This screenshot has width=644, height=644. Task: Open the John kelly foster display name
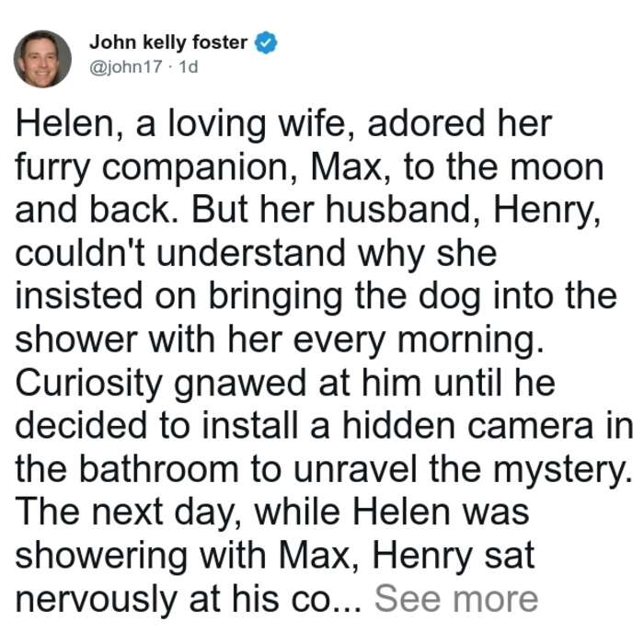coord(168,42)
